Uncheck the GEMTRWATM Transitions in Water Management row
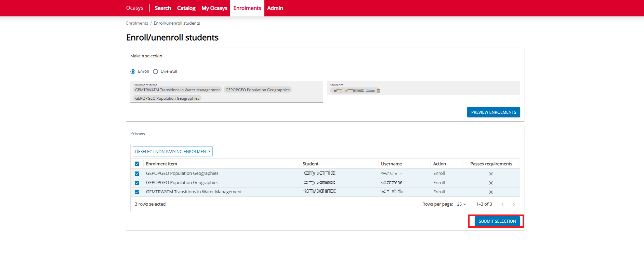 (137, 192)
